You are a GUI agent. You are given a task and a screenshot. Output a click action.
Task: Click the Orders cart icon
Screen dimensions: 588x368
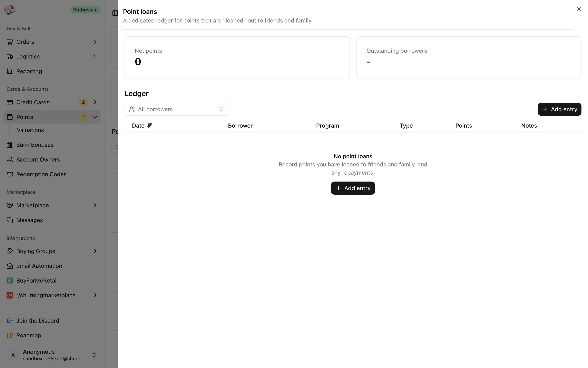coord(10,42)
